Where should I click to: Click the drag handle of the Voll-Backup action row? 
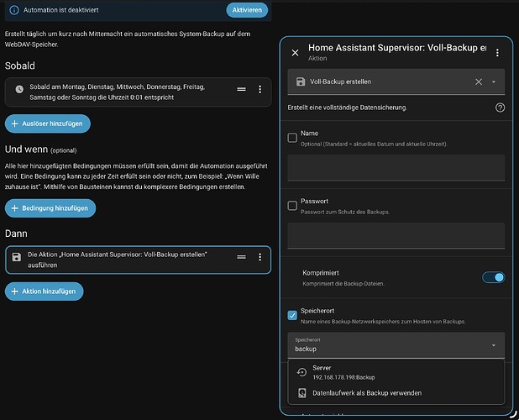(241, 257)
